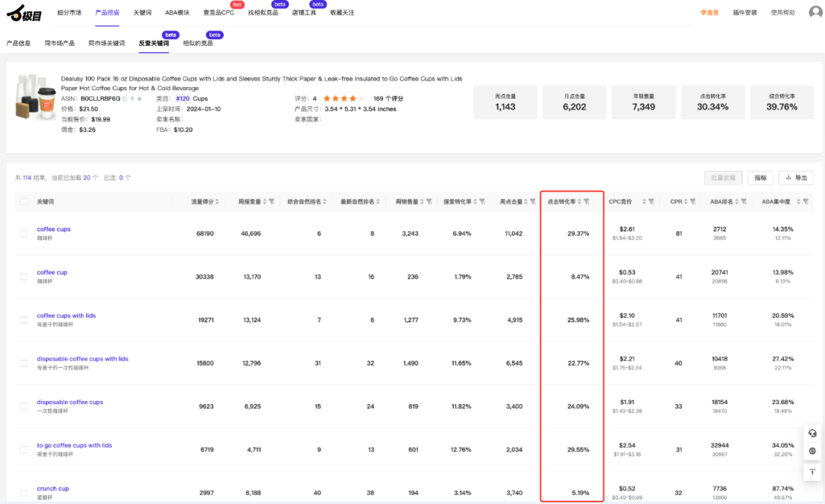Click the product star rating
This screenshot has height=504, width=825.
pyautogui.click(x=339, y=99)
